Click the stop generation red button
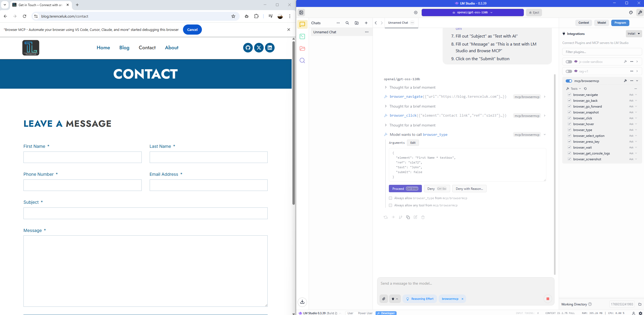The width and height of the screenshot is (644, 315). [x=548, y=299]
